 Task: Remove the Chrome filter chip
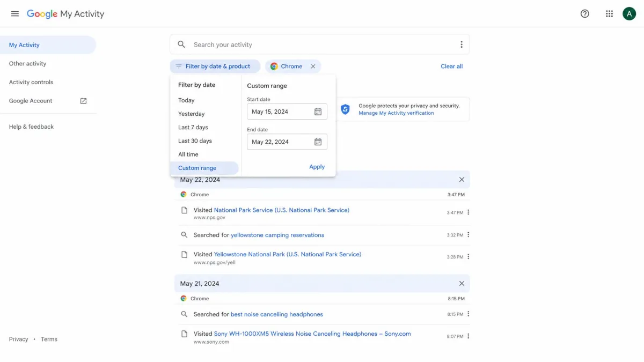coord(313,67)
